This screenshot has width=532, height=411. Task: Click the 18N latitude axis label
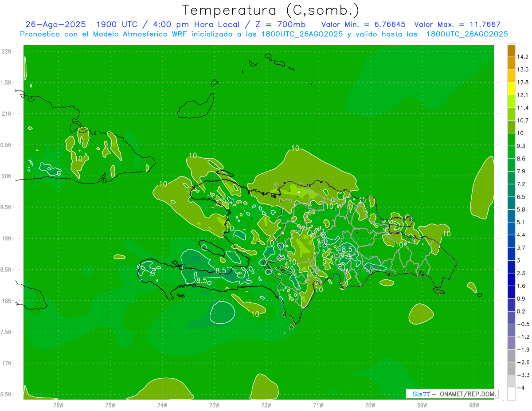click(8, 301)
